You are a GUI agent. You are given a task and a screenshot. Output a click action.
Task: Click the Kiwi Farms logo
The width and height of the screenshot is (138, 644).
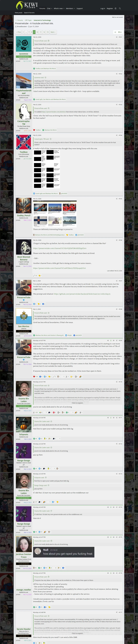pyautogui.click(x=27, y=5)
